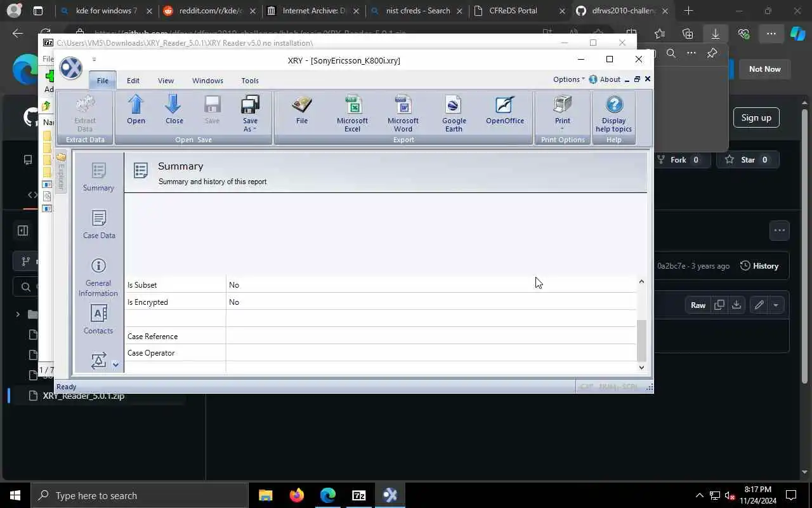Select XRY_Reader_5.0.1.zip in GitHub file tree
This screenshot has width=812, height=508.
[x=83, y=396]
